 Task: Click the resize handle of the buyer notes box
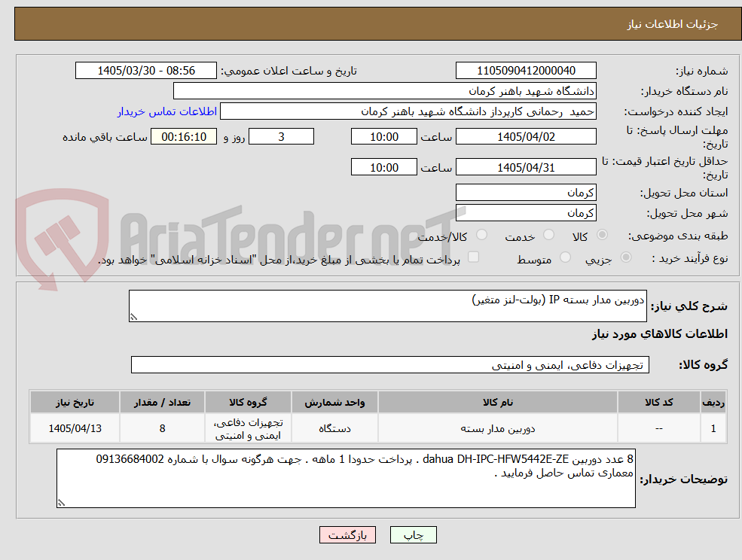[61, 504]
